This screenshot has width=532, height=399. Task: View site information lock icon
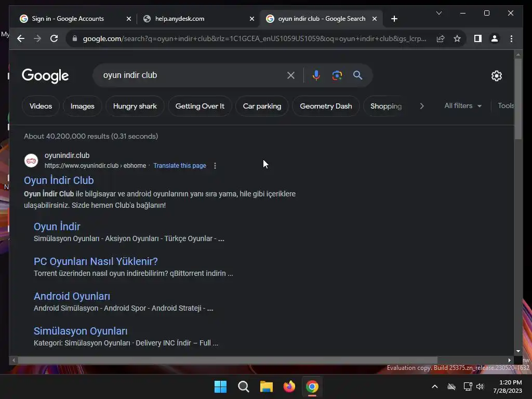(75, 38)
